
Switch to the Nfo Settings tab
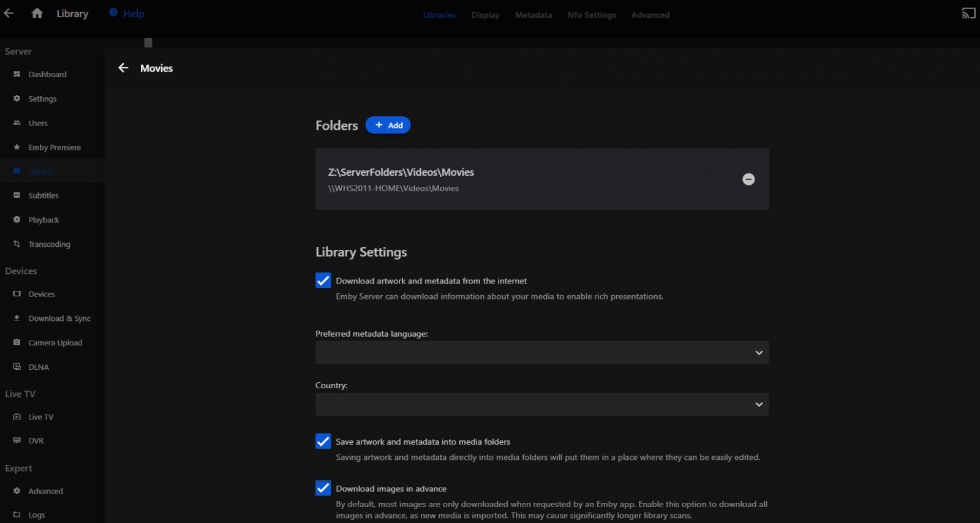(592, 15)
